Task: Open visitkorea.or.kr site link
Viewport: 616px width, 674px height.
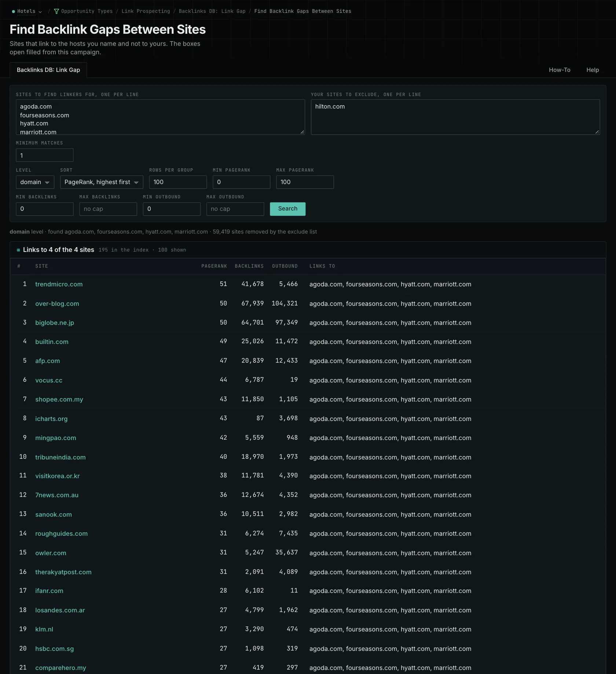Action: 58,476
